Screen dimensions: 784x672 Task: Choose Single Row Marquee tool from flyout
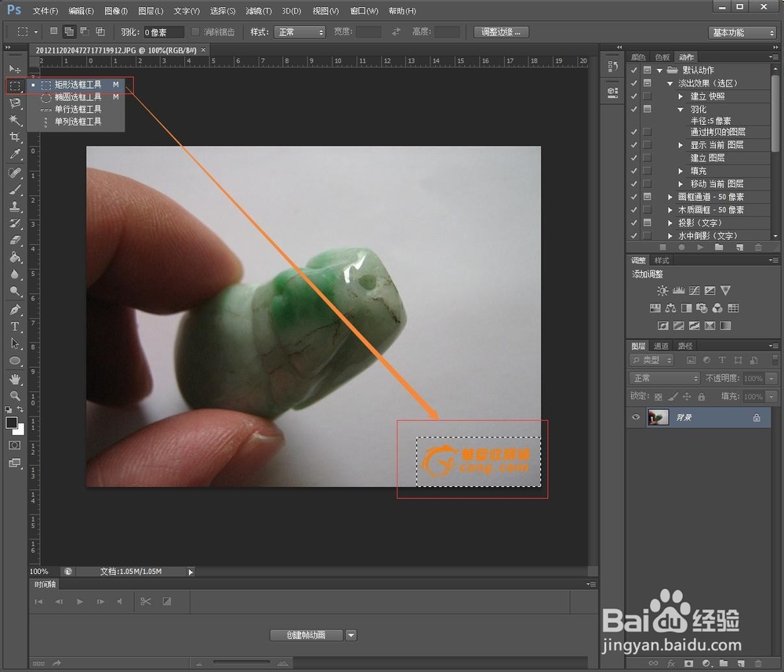click(x=76, y=109)
